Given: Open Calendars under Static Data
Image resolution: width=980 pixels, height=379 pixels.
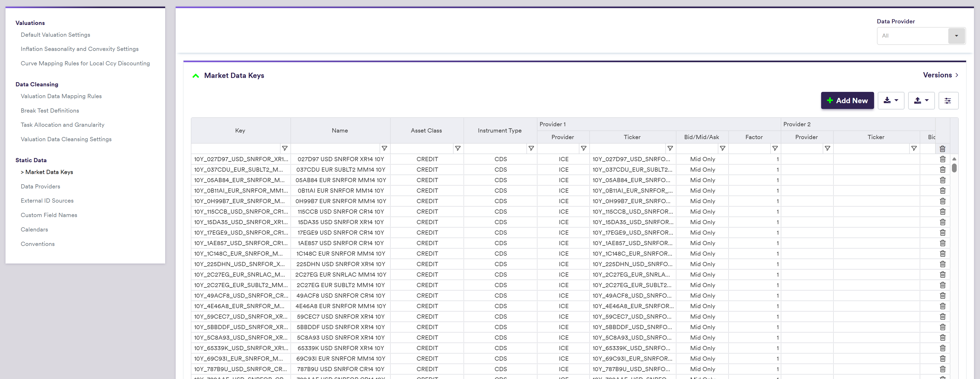Looking at the screenshot, I should click(x=34, y=229).
